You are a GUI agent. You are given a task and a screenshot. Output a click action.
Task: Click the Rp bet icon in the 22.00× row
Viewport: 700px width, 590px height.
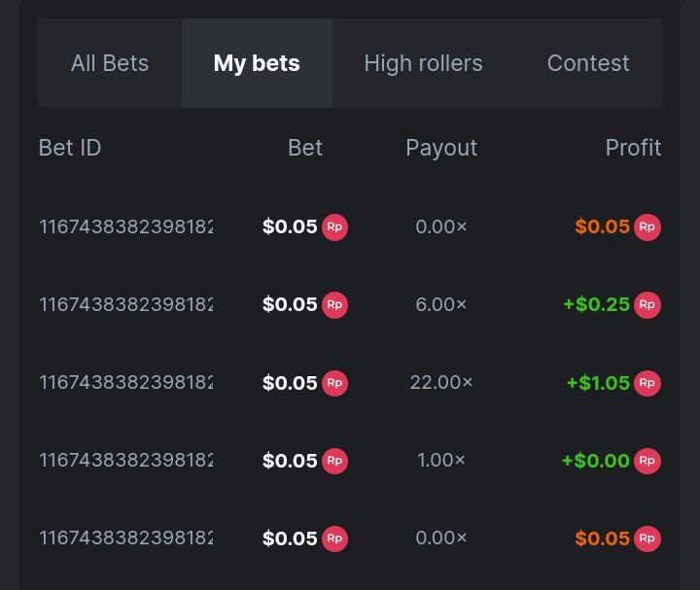point(334,383)
